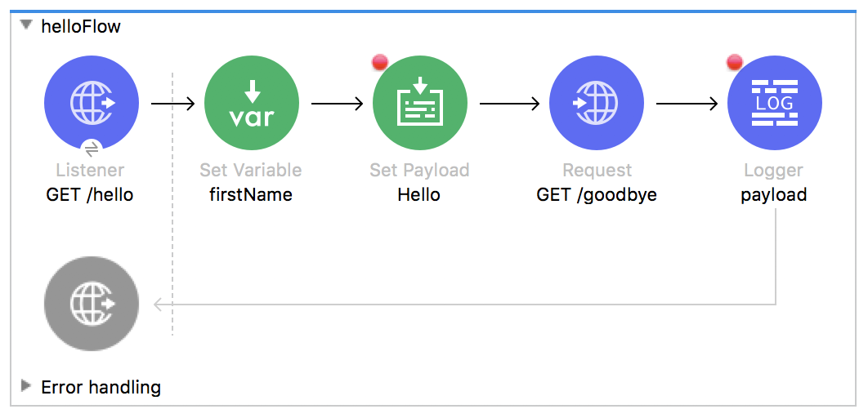Image resolution: width=868 pixels, height=418 pixels.
Task: Click the exchange-arrows badge under Listener
Action: 92,149
